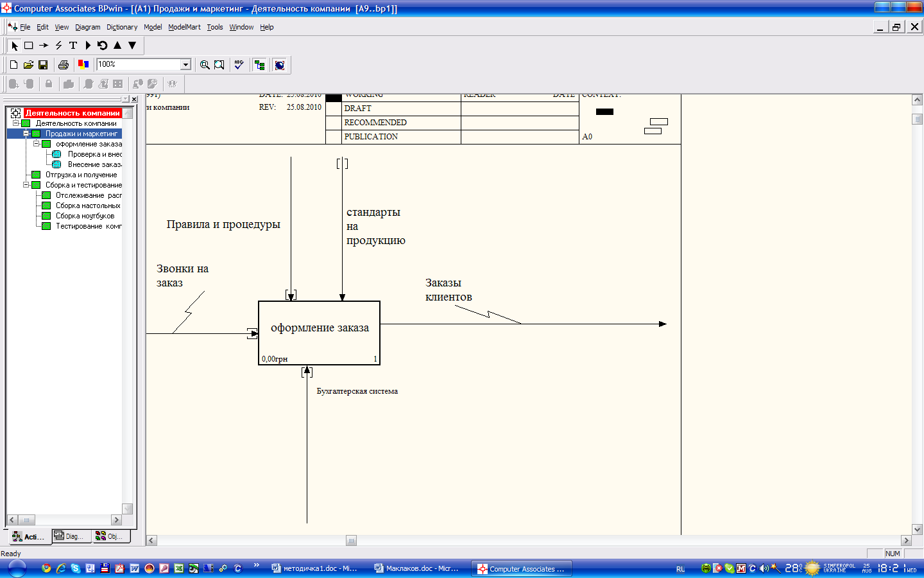Click red Деятельность компании model header
924x578 pixels.
(73, 113)
